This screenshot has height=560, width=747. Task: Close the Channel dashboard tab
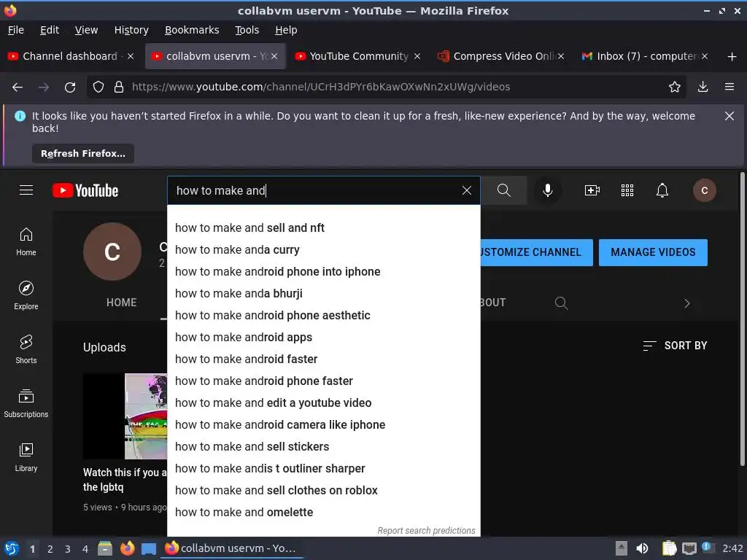[131, 57]
